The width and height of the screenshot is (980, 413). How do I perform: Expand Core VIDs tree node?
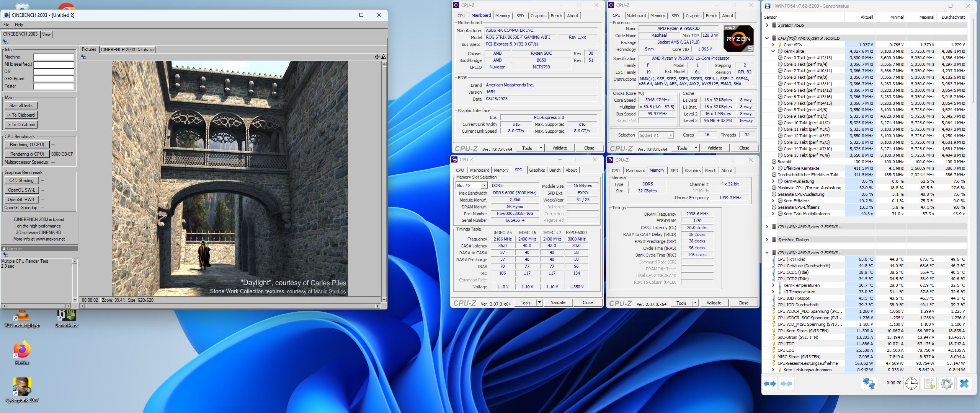click(x=773, y=45)
